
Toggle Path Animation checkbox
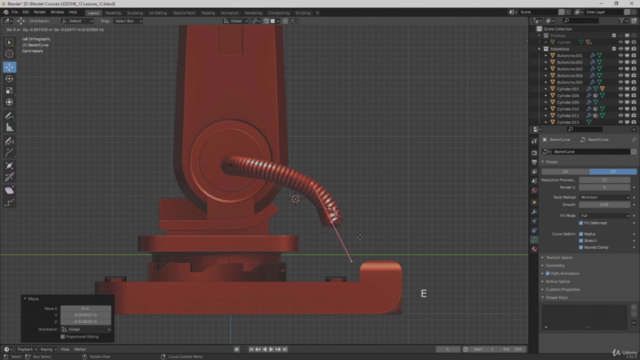point(548,273)
